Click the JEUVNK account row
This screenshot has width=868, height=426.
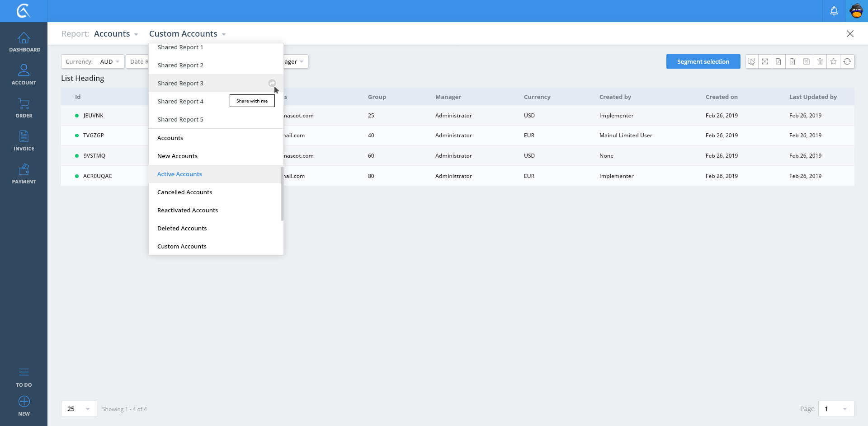pyautogui.click(x=93, y=116)
